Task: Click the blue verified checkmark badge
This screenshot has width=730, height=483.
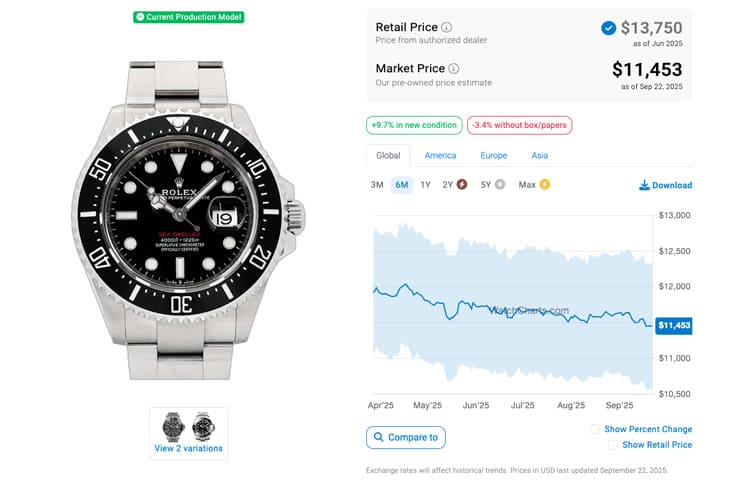Action: pyautogui.click(x=608, y=28)
